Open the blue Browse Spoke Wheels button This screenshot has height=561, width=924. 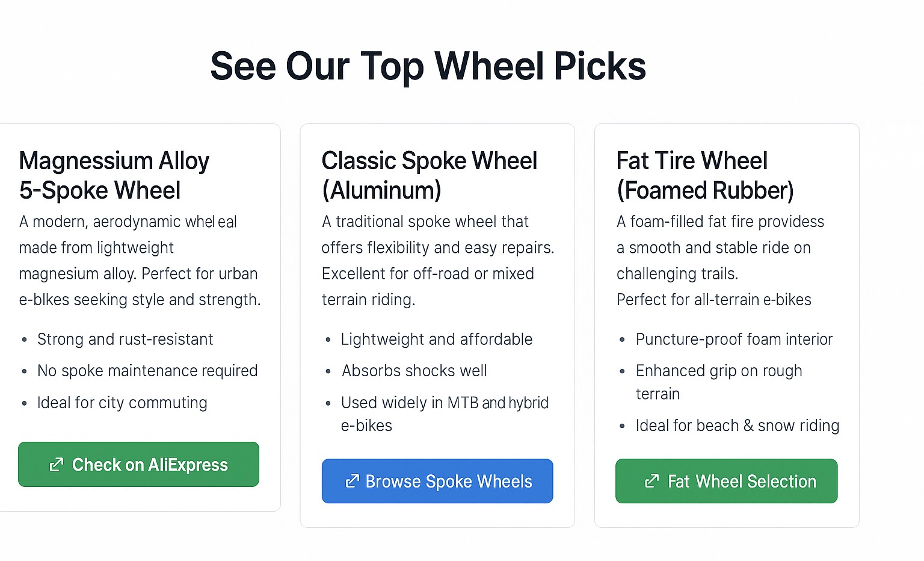click(x=437, y=481)
